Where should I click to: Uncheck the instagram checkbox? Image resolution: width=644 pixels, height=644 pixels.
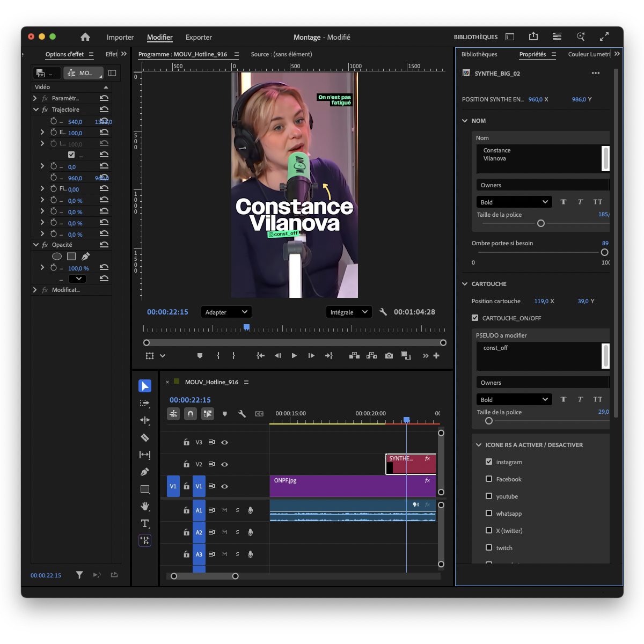click(x=489, y=462)
